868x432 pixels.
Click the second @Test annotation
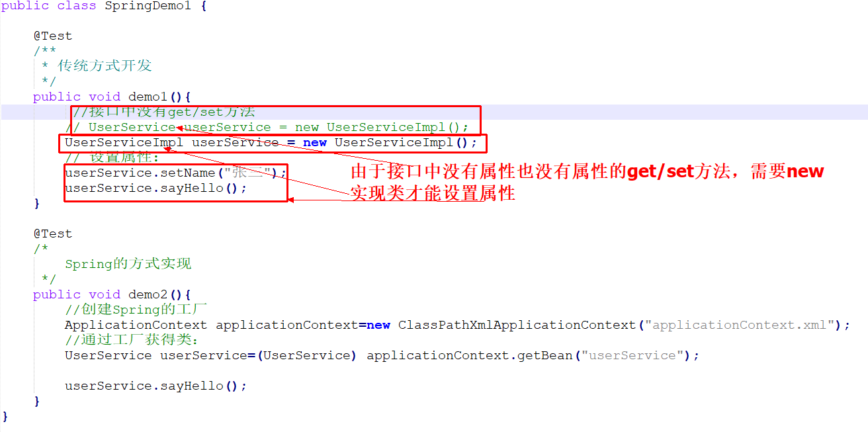[x=53, y=234]
